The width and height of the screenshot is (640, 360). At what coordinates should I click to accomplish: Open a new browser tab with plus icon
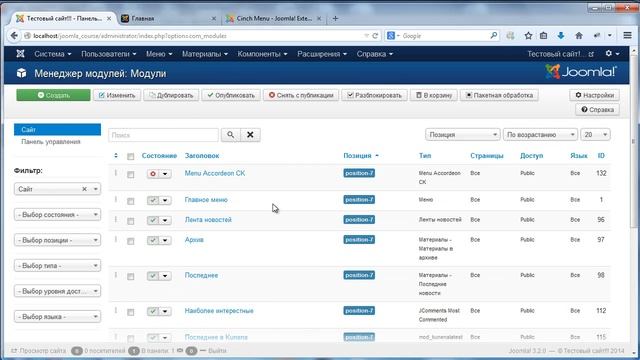click(335, 18)
